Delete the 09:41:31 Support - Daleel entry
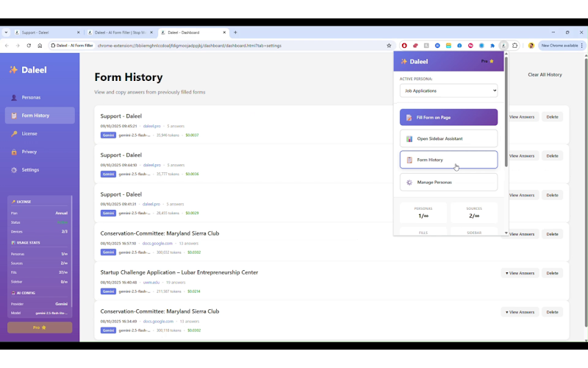This screenshot has height=368, width=588. pos(552,195)
